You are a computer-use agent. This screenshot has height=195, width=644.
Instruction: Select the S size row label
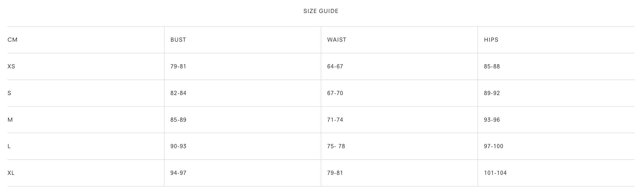[x=9, y=93]
